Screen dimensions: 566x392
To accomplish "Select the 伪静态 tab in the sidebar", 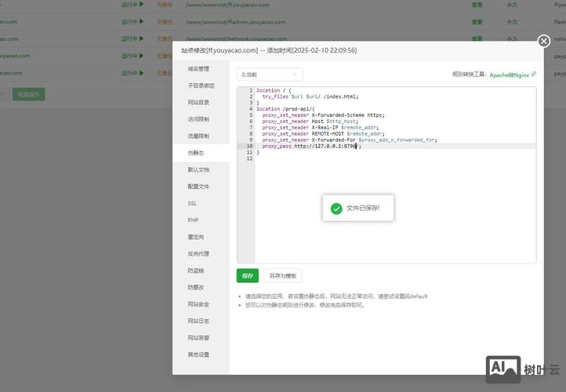I will coord(196,153).
